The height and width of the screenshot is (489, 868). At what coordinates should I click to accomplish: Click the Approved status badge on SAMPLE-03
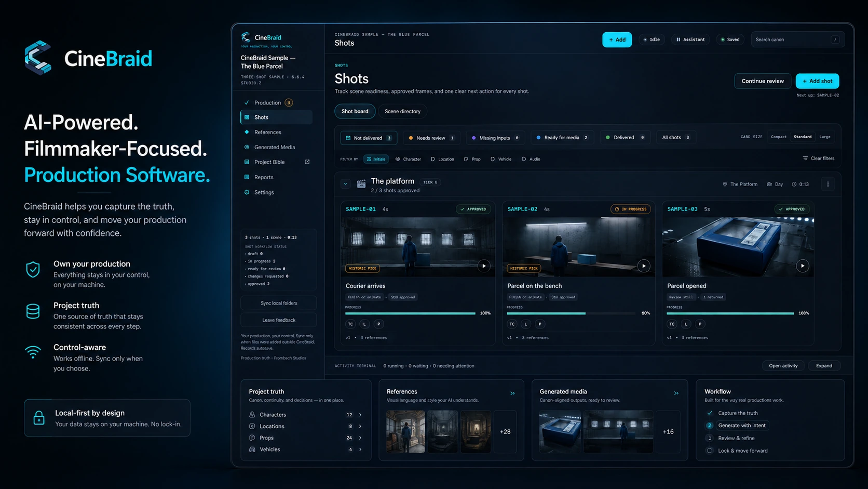click(792, 209)
